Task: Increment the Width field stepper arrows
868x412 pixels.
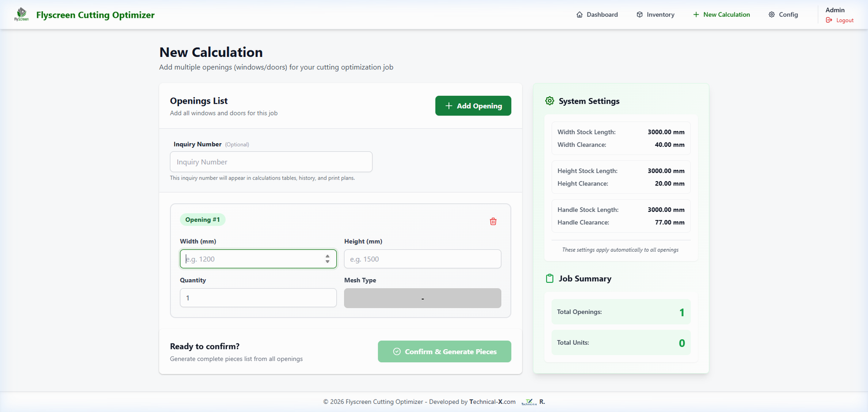Action: (x=327, y=256)
